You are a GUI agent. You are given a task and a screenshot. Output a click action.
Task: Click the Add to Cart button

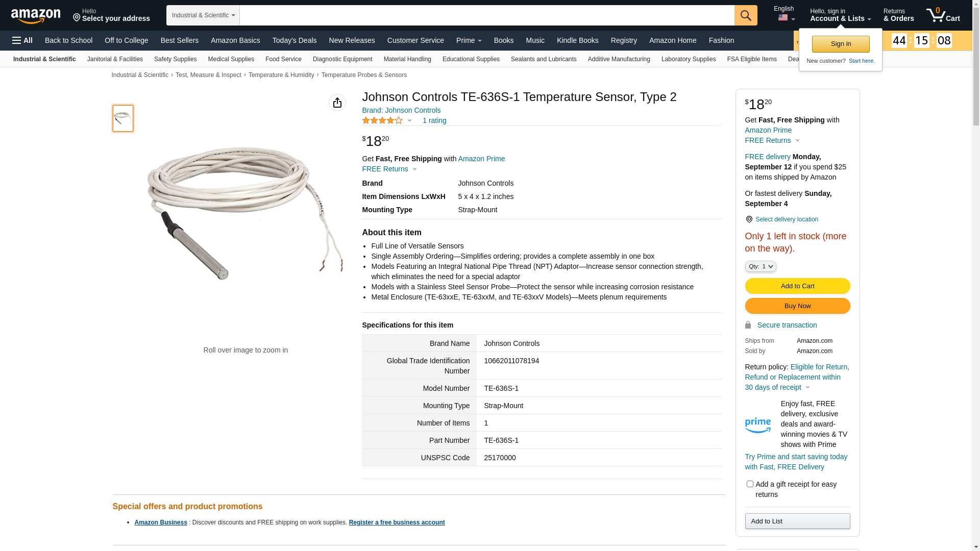(x=797, y=286)
